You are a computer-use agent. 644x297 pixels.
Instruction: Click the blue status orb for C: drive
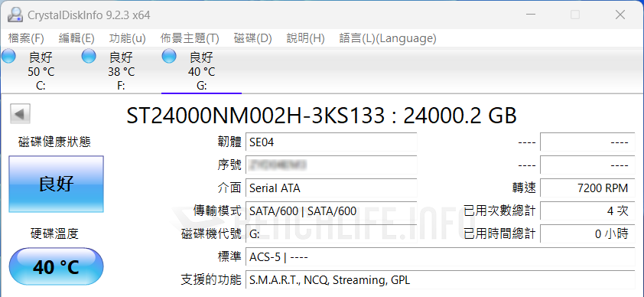point(8,56)
